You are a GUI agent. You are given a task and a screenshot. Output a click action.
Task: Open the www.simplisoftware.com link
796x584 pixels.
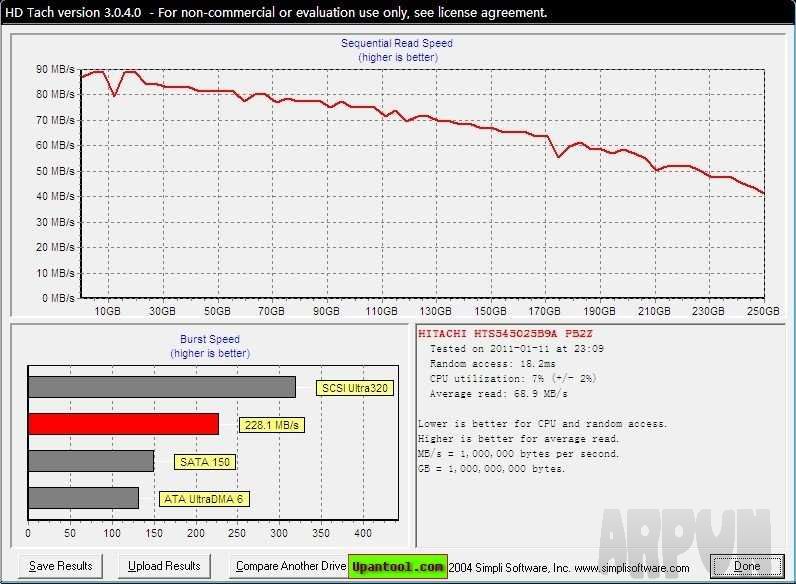pos(633,568)
